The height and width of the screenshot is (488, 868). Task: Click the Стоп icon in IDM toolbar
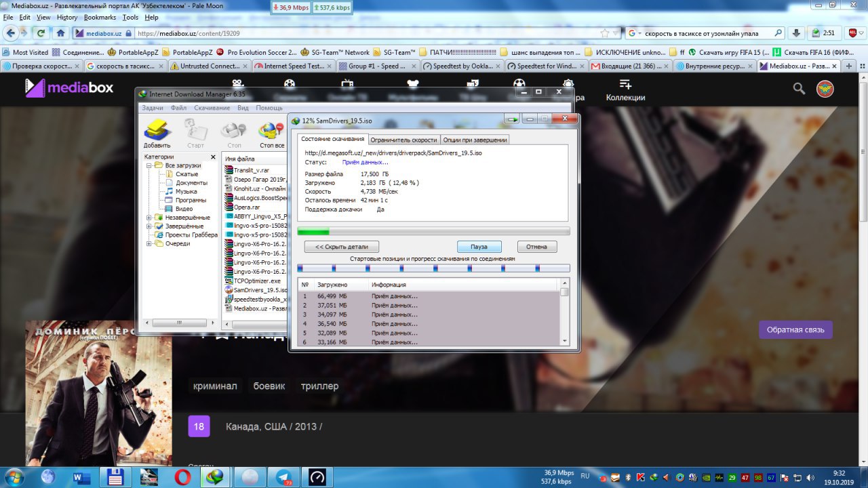[x=234, y=129]
